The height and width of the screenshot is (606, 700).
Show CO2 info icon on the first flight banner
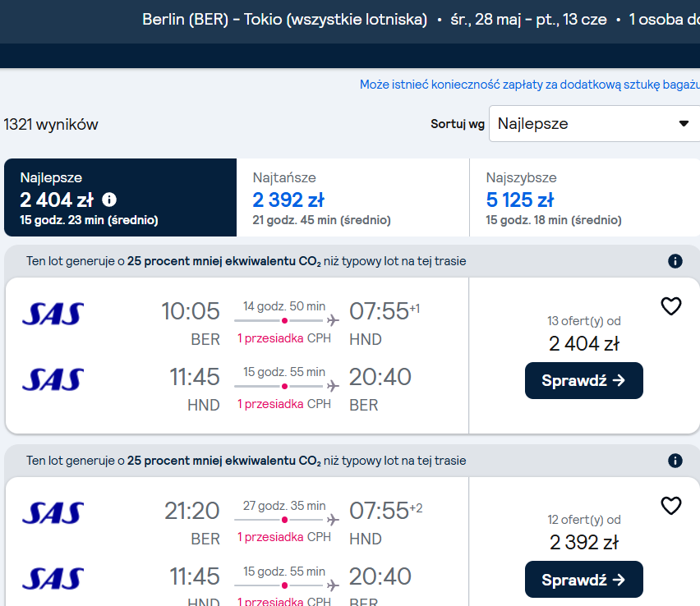point(675,261)
